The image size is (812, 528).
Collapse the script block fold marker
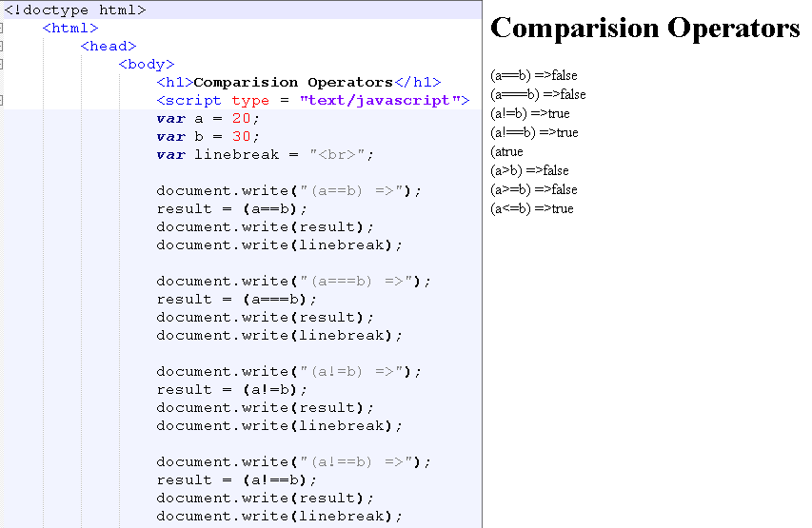tap(2, 100)
